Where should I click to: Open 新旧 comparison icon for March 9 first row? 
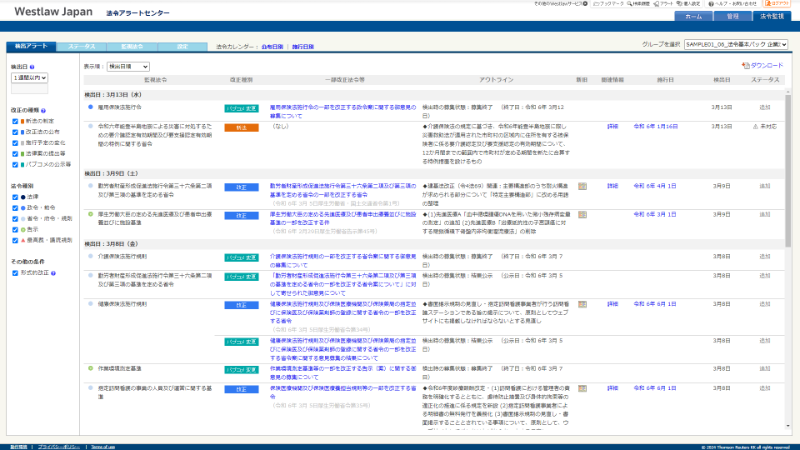pyautogui.click(x=582, y=186)
